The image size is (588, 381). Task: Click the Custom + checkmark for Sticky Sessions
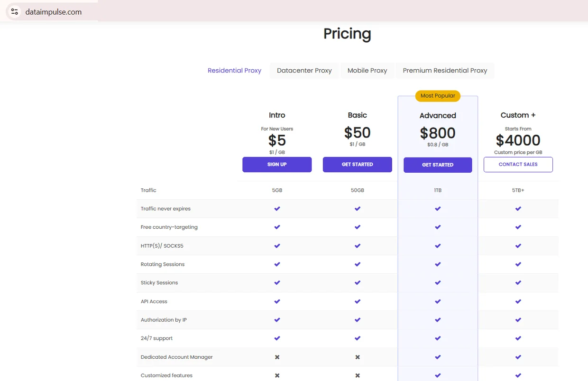[x=518, y=282]
